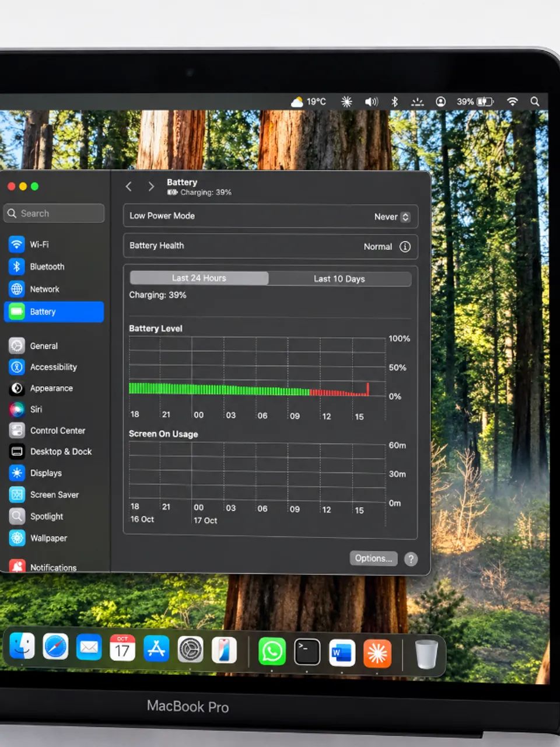Open iPhone Mirroring from the Dock
Screen dimensions: 560x747
click(x=224, y=650)
